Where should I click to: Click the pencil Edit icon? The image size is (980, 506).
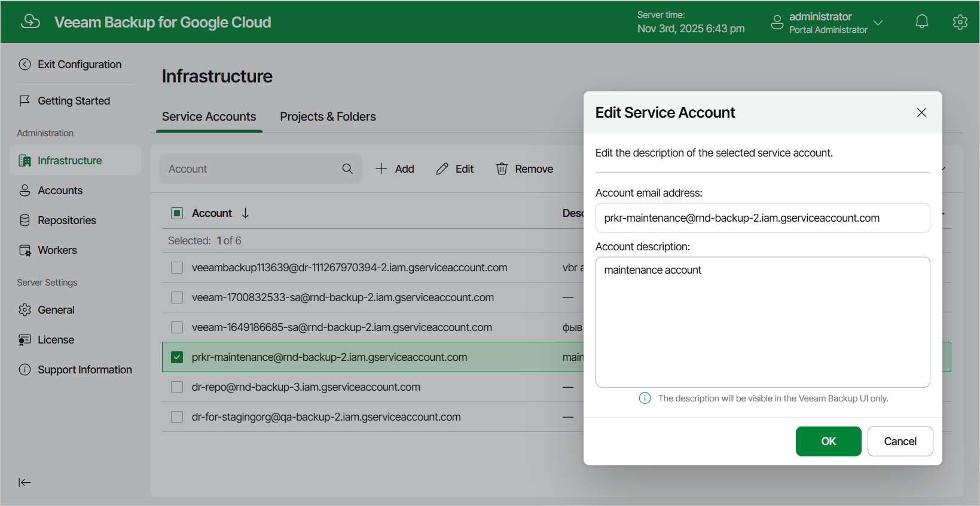click(442, 169)
